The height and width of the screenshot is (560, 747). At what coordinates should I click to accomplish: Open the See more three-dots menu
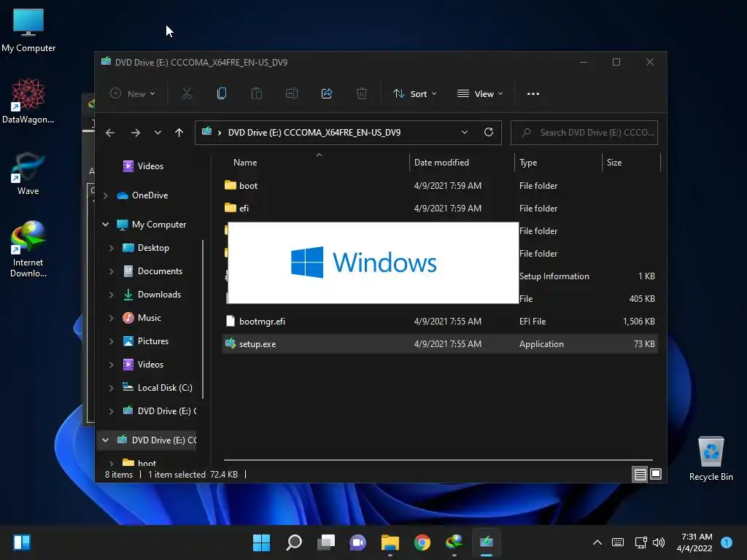pos(533,94)
